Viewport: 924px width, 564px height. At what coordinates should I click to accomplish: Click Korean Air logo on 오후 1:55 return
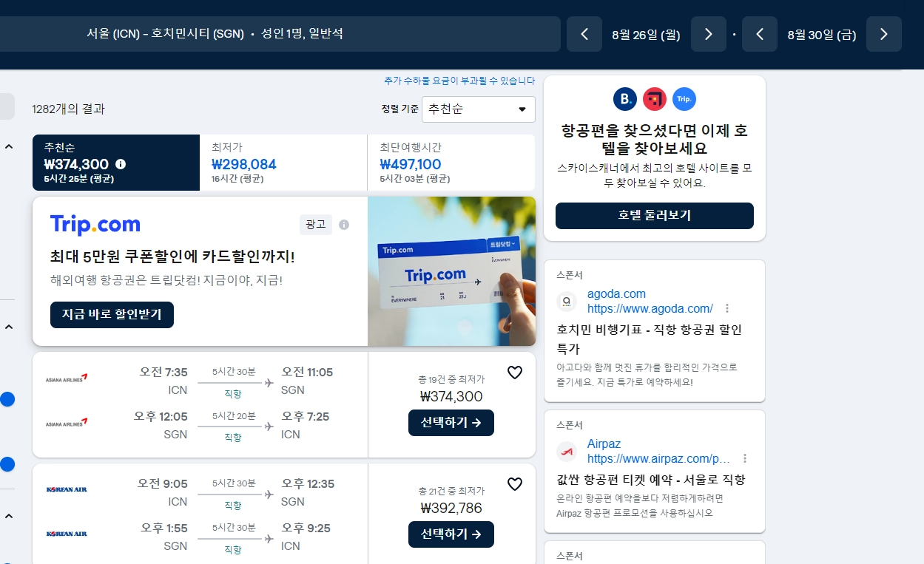point(67,534)
